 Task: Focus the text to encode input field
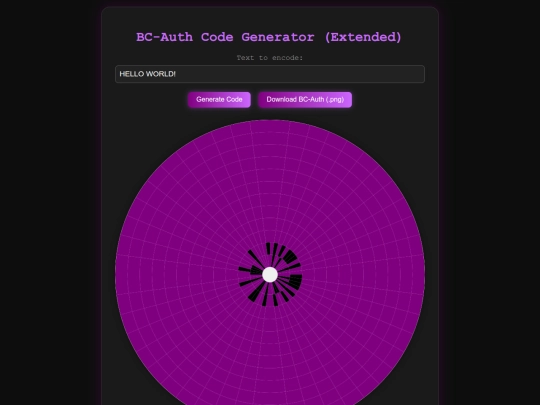270,74
